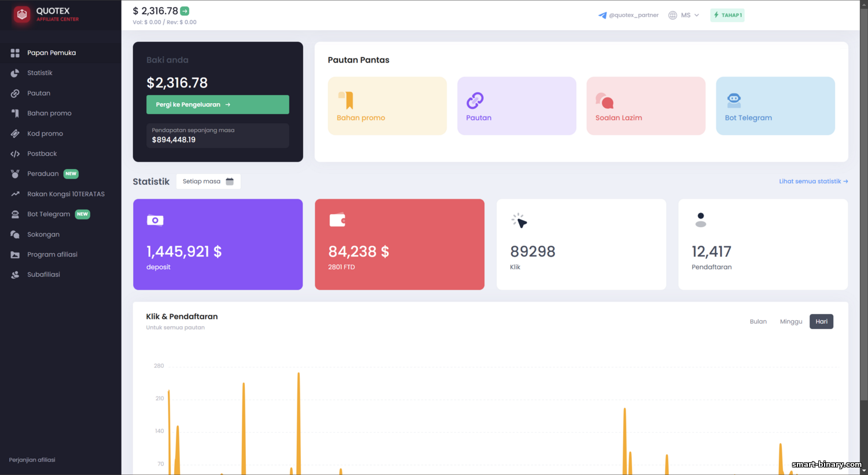Open the Telegram @quotex_partner icon link
868x475 pixels.
pyautogui.click(x=602, y=15)
